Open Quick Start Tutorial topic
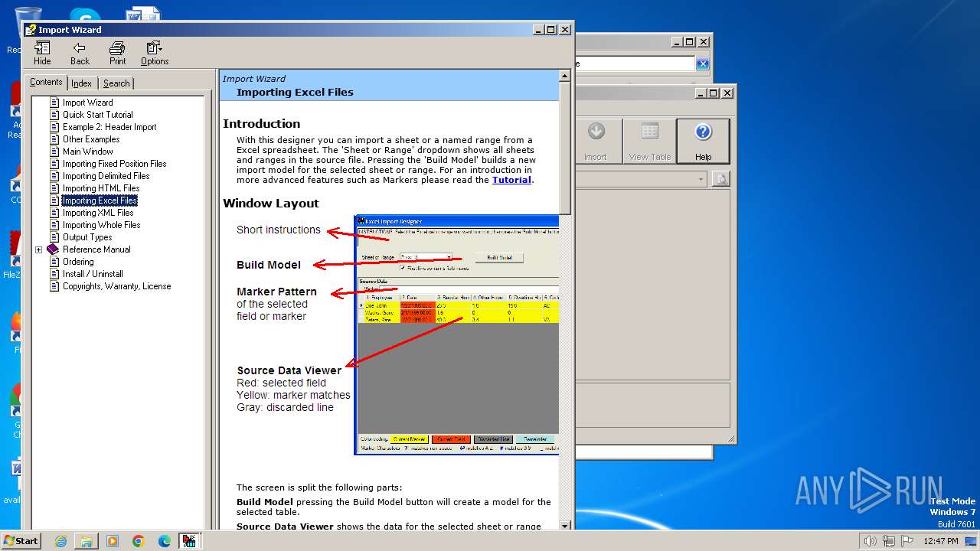 97,115
